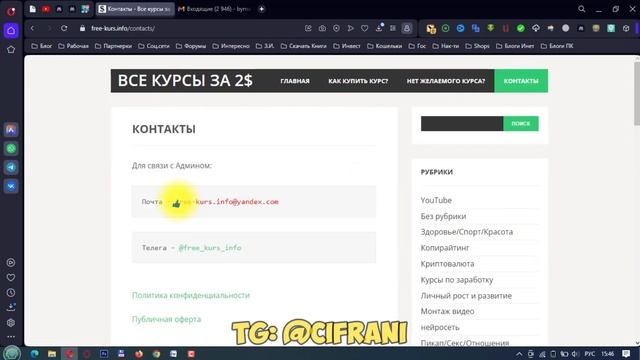Open the player icon in the sidebar

point(11,262)
